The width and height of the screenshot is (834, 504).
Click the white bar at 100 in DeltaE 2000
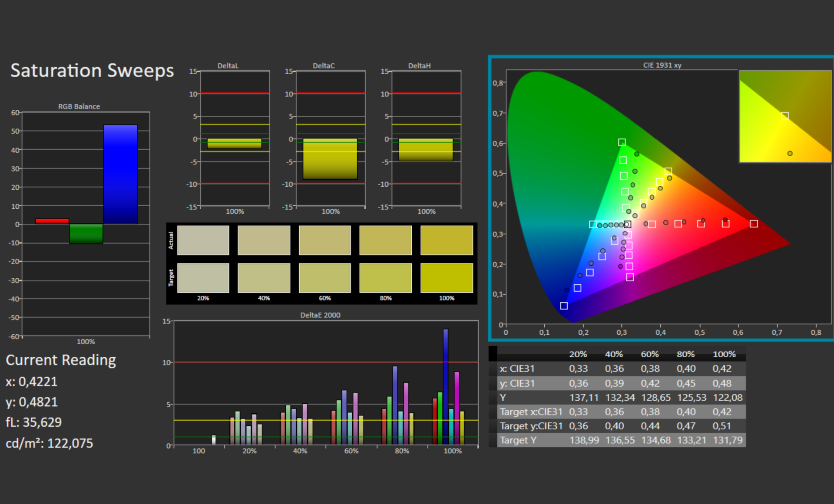(x=214, y=440)
